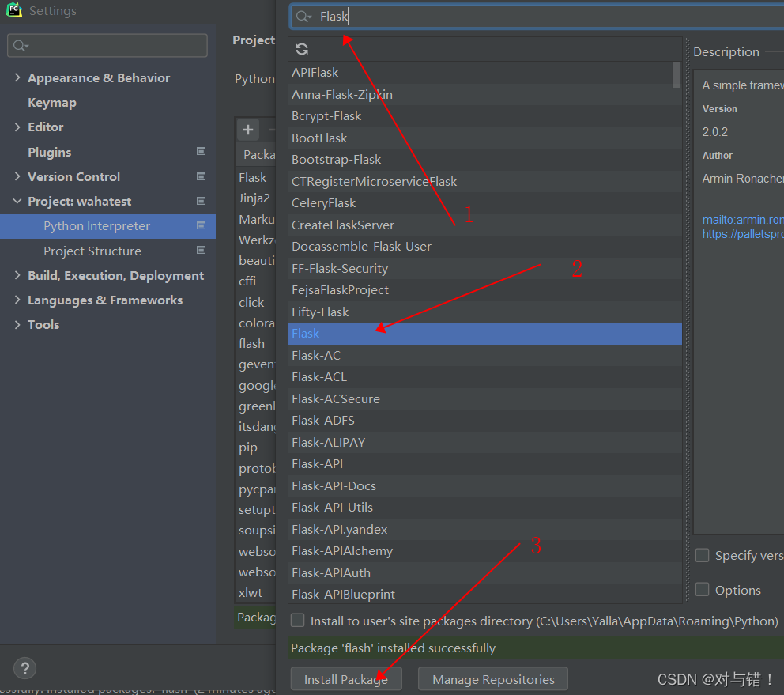Select CeleryFlask package
The image size is (784, 695).
coord(485,203)
